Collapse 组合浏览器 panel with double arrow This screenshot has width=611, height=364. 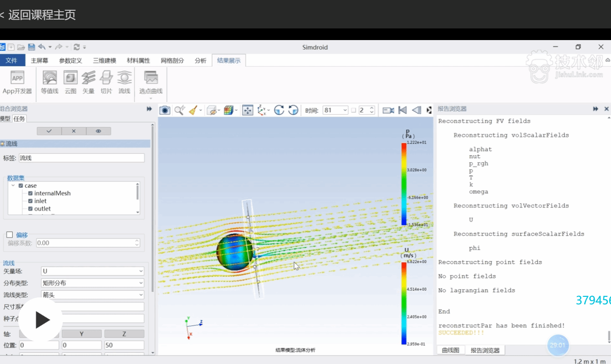coord(149,109)
